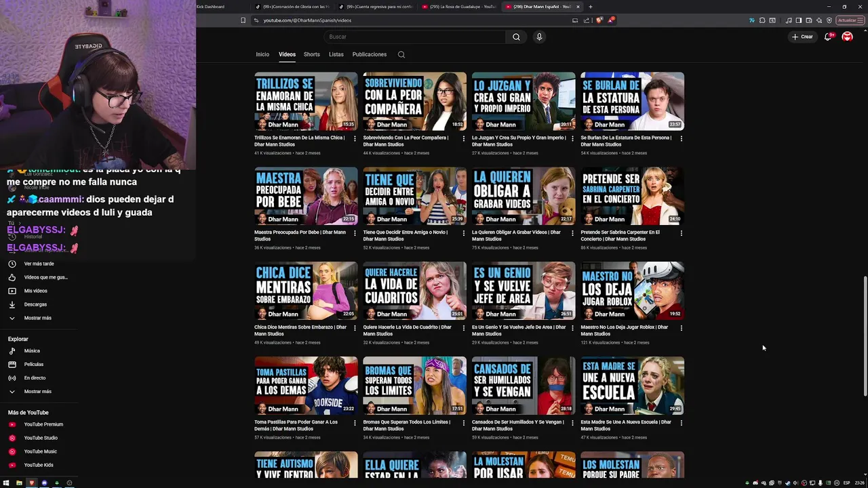This screenshot has height=488, width=868.
Task: Open YouTube Kids sidebar link
Action: (x=39, y=465)
